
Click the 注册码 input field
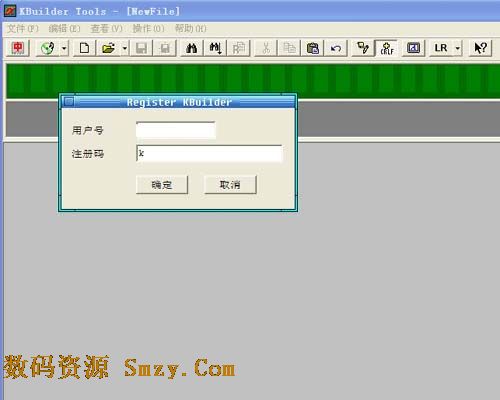click(x=209, y=154)
